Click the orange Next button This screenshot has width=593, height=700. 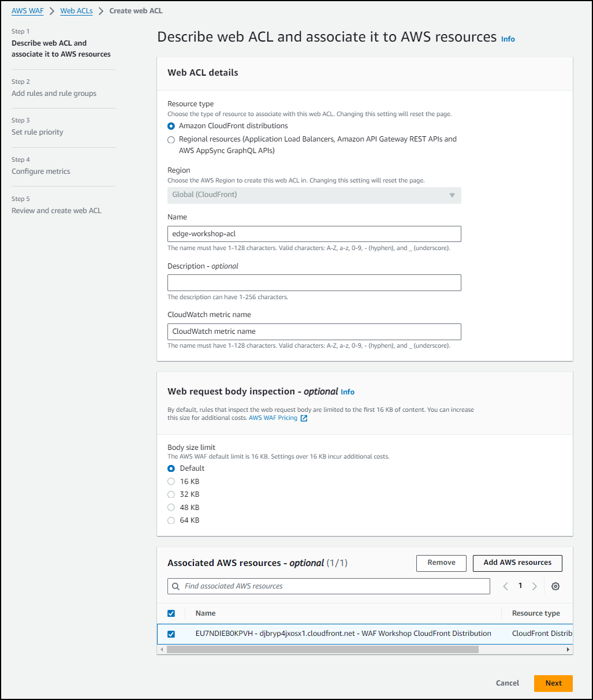(553, 683)
